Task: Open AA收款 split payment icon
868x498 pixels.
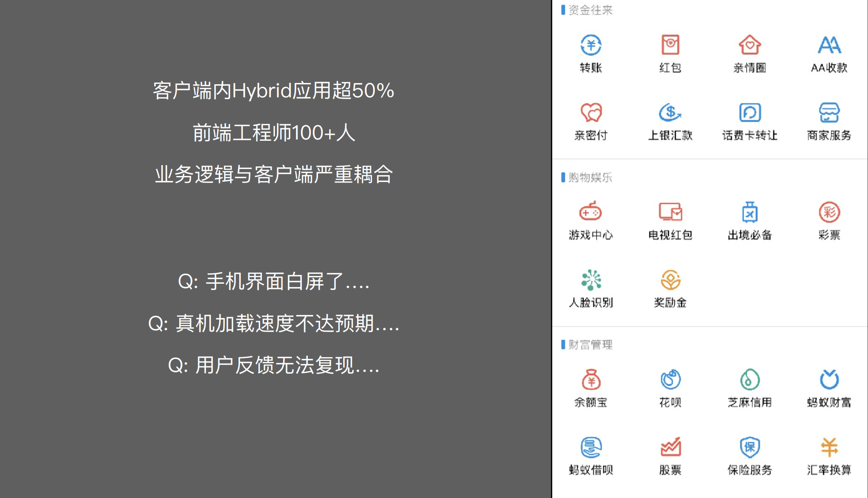Action: coord(829,45)
